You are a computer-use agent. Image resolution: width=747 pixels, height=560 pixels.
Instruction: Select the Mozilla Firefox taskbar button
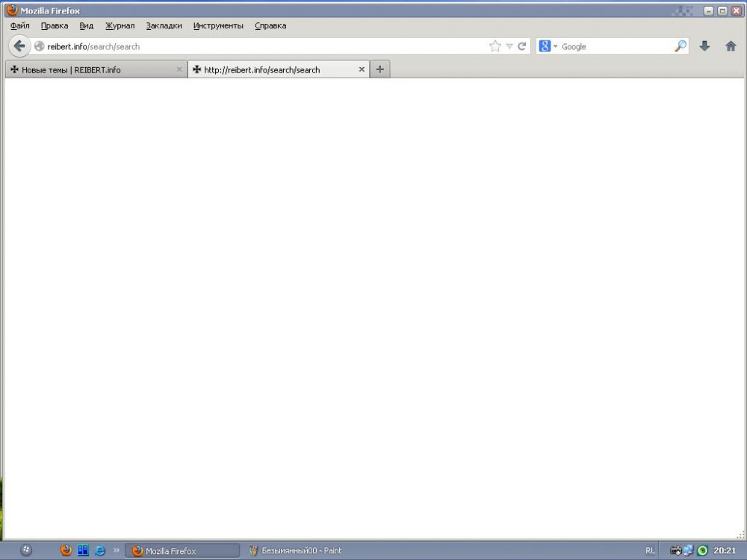(x=182, y=551)
